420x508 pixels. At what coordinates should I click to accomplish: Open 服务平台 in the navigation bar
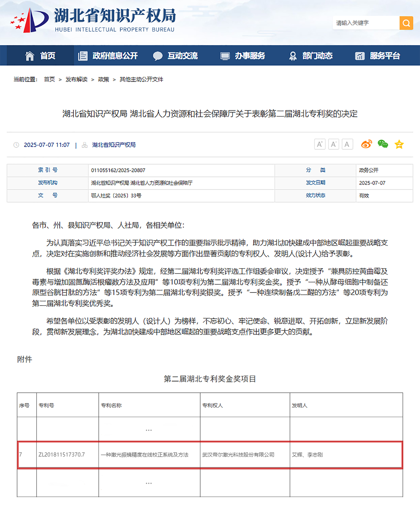378,56
